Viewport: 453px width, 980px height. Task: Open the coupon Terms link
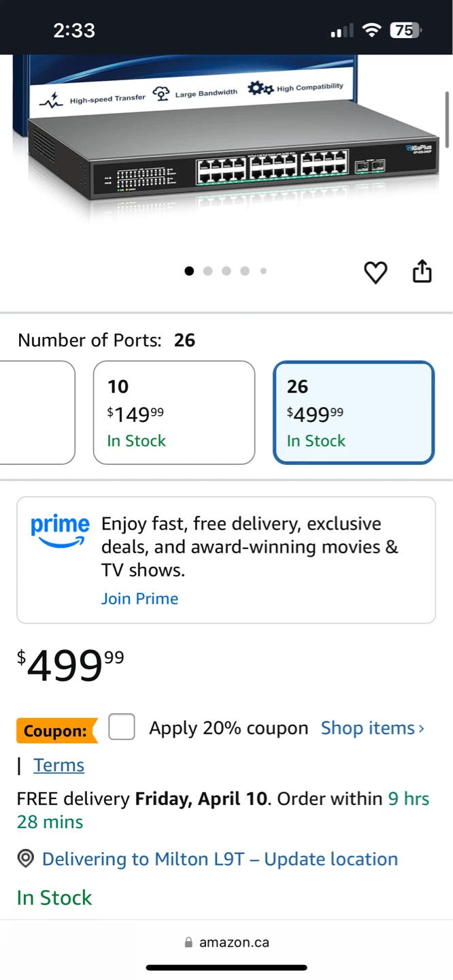58,765
